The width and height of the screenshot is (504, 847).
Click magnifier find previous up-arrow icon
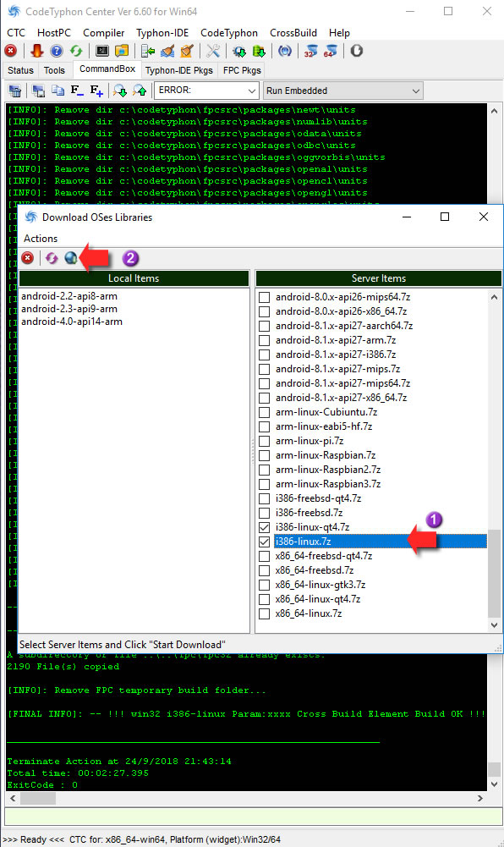click(x=140, y=91)
